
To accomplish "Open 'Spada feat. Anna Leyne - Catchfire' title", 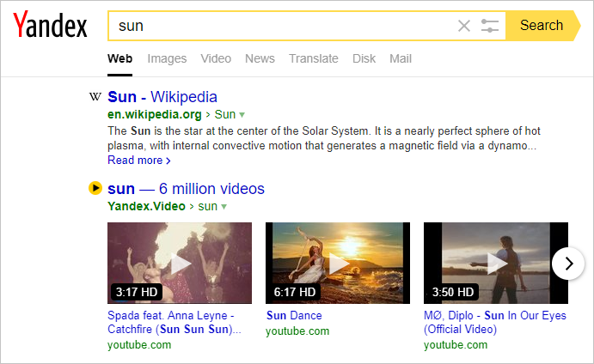I will point(175,323).
